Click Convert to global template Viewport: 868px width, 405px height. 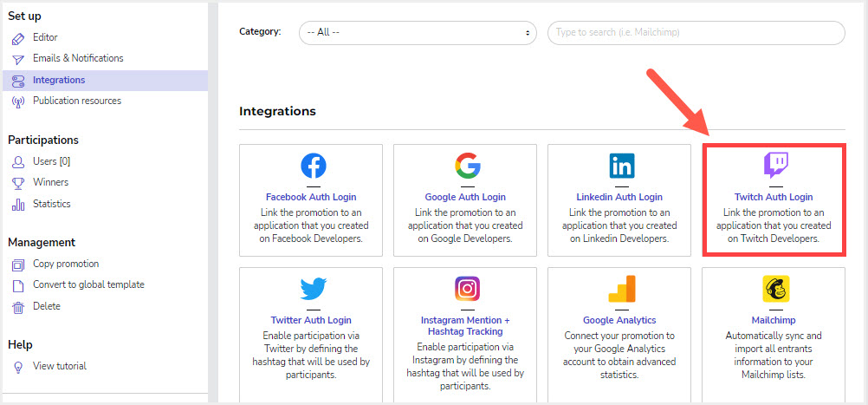pyautogui.click(x=88, y=284)
